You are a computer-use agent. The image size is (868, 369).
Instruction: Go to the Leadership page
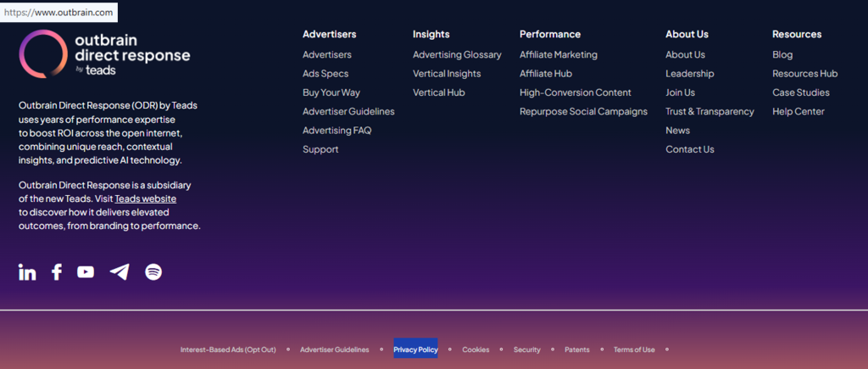(690, 74)
